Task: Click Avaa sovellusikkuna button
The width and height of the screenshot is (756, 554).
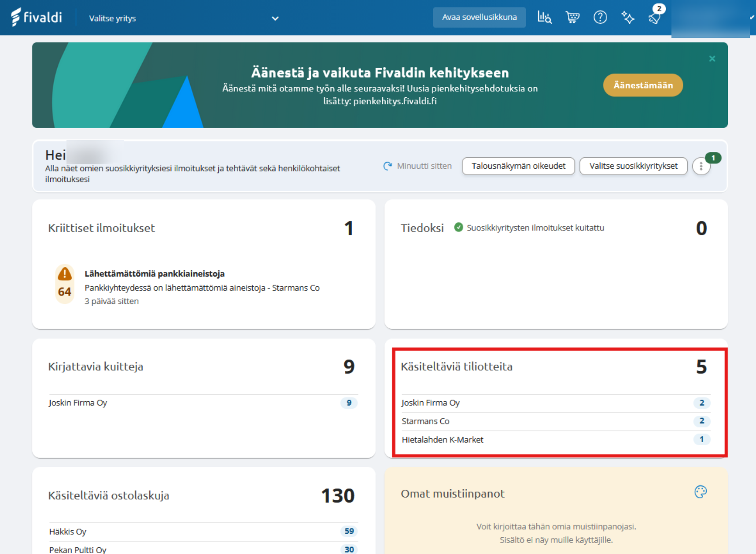Action: 479,17
